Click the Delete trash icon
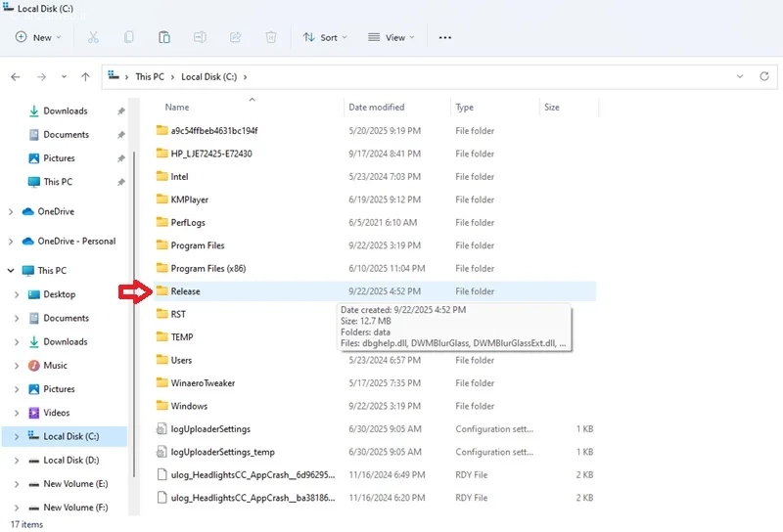783x532 pixels. click(x=271, y=37)
